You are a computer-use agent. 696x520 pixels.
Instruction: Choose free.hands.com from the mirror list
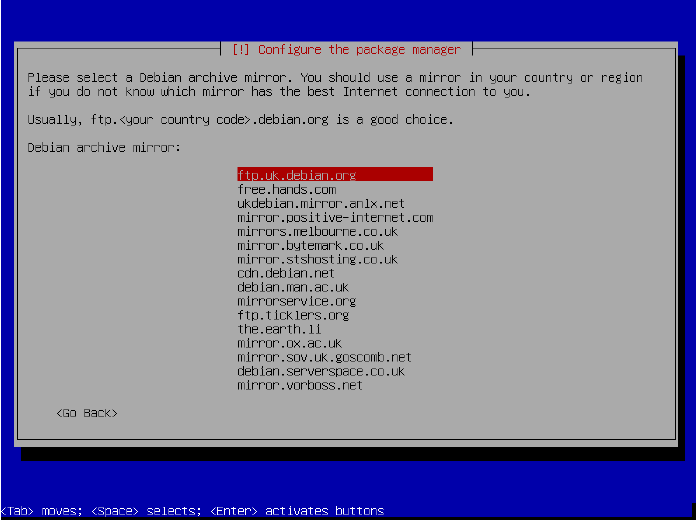287,190
